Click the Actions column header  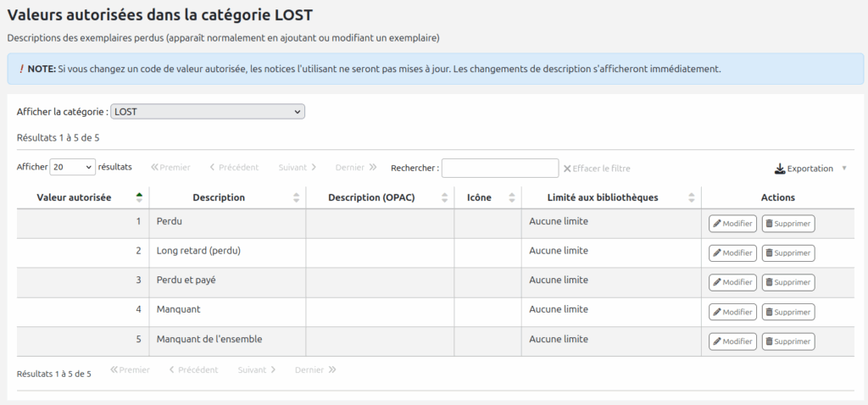pyautogui.click(x=778, y=197)
